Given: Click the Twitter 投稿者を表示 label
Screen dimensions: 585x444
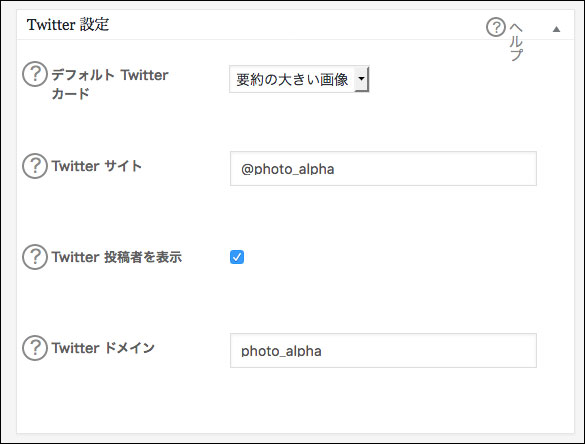Looking at the screenshot, I should point(117,257).
